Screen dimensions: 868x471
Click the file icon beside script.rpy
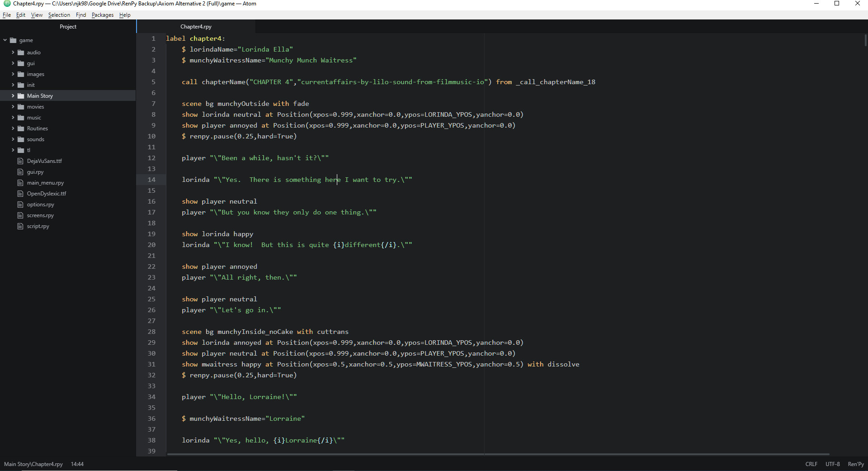pyautogui.click(x=21, y=226)
